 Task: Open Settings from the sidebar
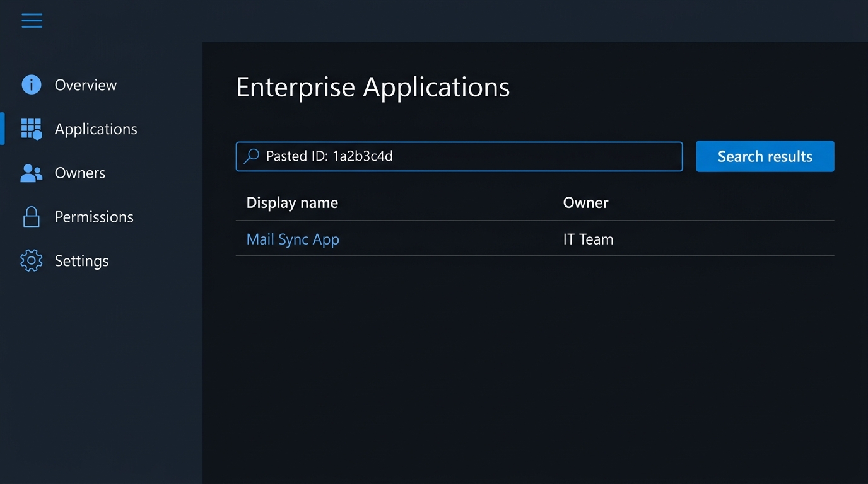81,261
